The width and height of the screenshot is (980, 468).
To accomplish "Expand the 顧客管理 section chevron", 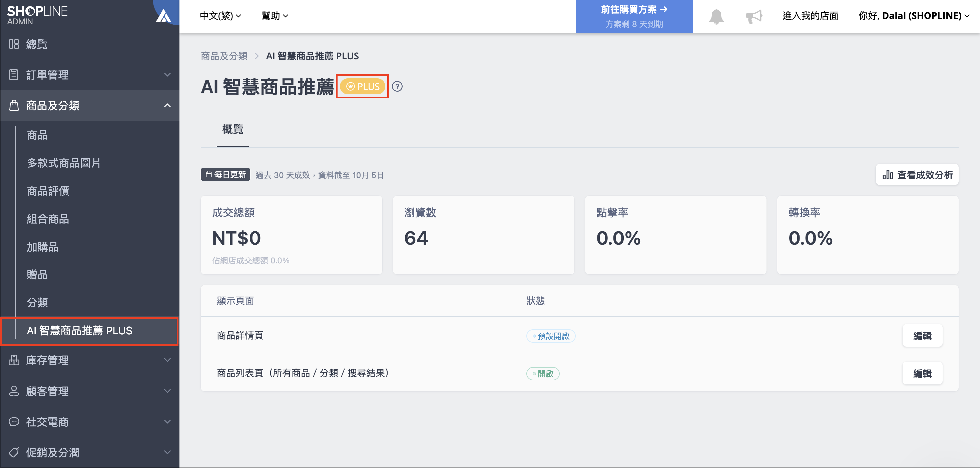I will point(167,391).
